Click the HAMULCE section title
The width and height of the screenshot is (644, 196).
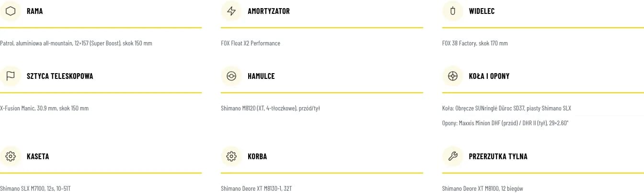coord(261,76)
